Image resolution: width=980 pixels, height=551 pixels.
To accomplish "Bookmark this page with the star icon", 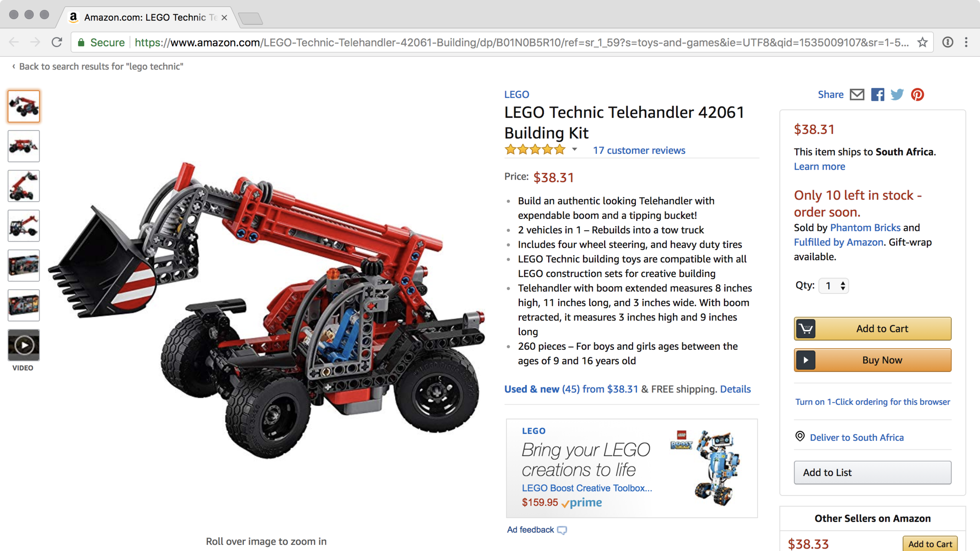I will (922, 42).
